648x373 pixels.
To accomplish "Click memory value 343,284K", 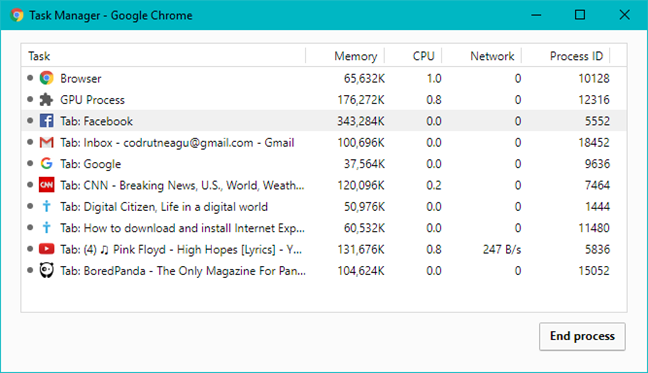I will pyautogui.click(x=361, y=121).
